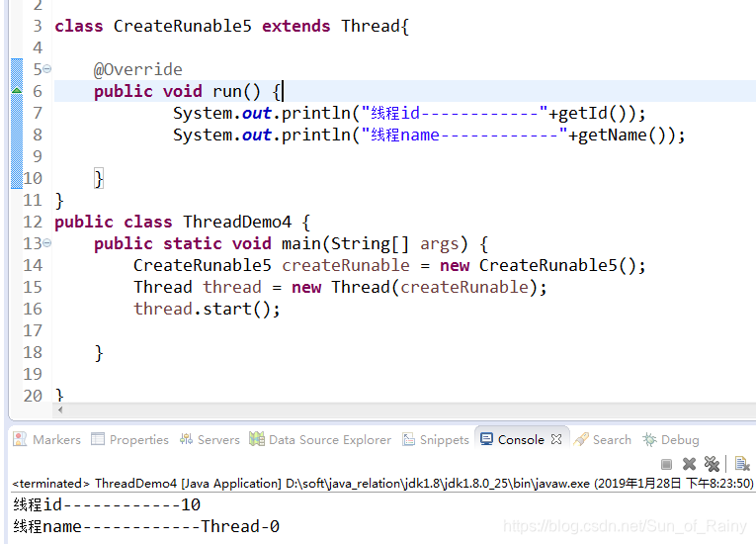Click the console output line ending in Thread-0
This screenshot has height=544, width=756.
coord(146,526)
